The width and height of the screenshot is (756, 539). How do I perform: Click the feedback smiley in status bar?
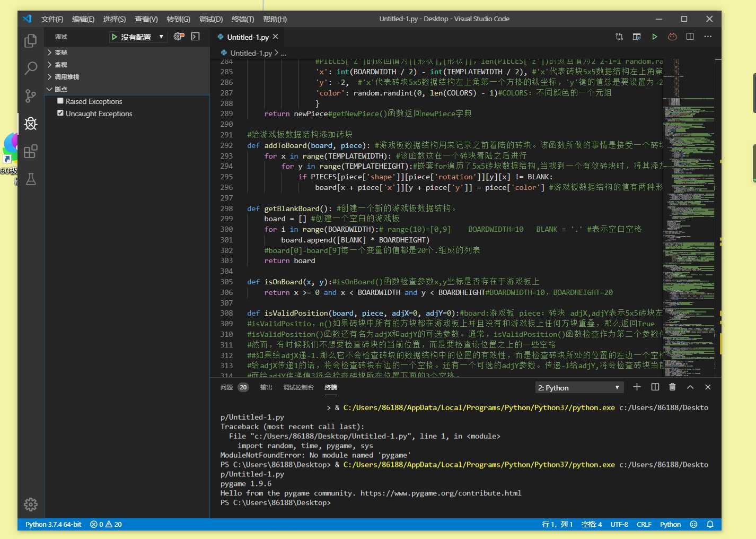click(x=693, y=524)
